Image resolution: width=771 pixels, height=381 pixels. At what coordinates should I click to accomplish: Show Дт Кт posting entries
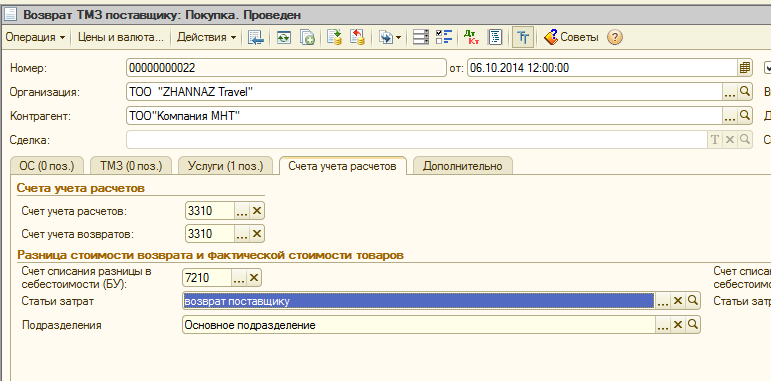click(x=472, y=37)
